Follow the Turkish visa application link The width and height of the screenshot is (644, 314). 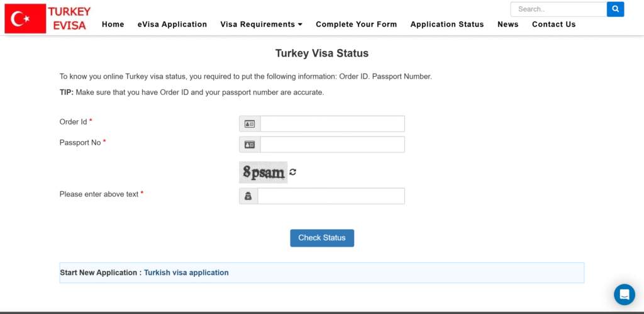tap(186, 272)
